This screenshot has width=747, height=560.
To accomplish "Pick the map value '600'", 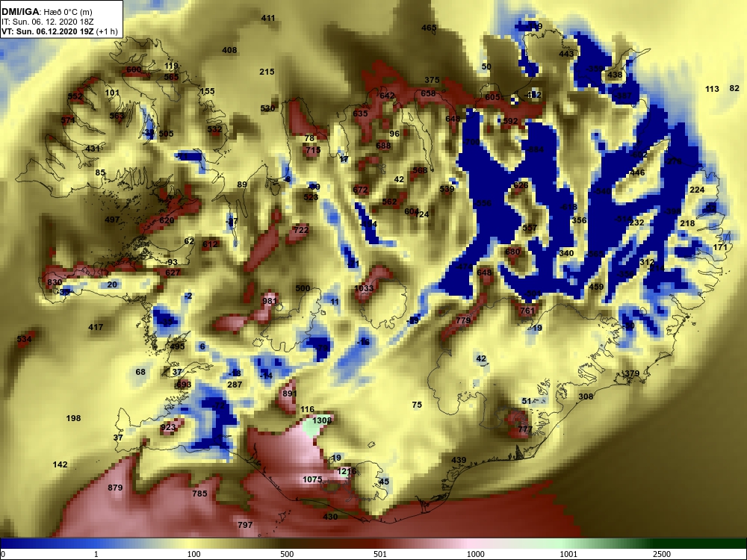I will pos(134,69).
